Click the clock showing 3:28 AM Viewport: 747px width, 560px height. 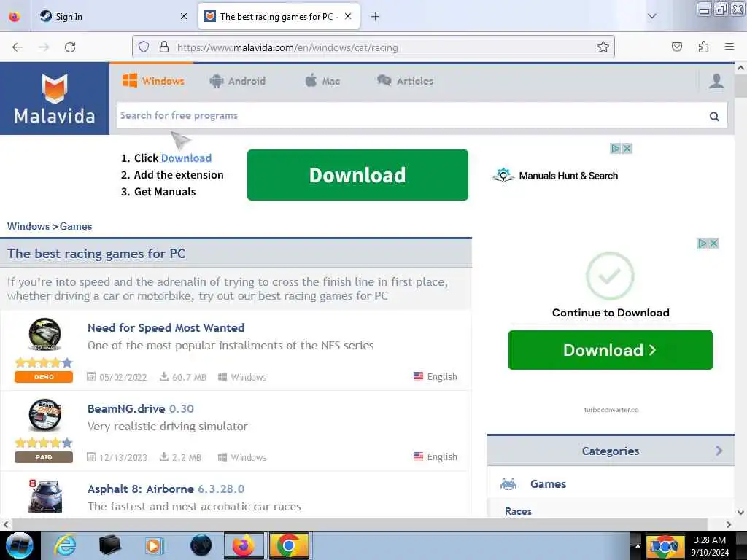click(709, 540)
